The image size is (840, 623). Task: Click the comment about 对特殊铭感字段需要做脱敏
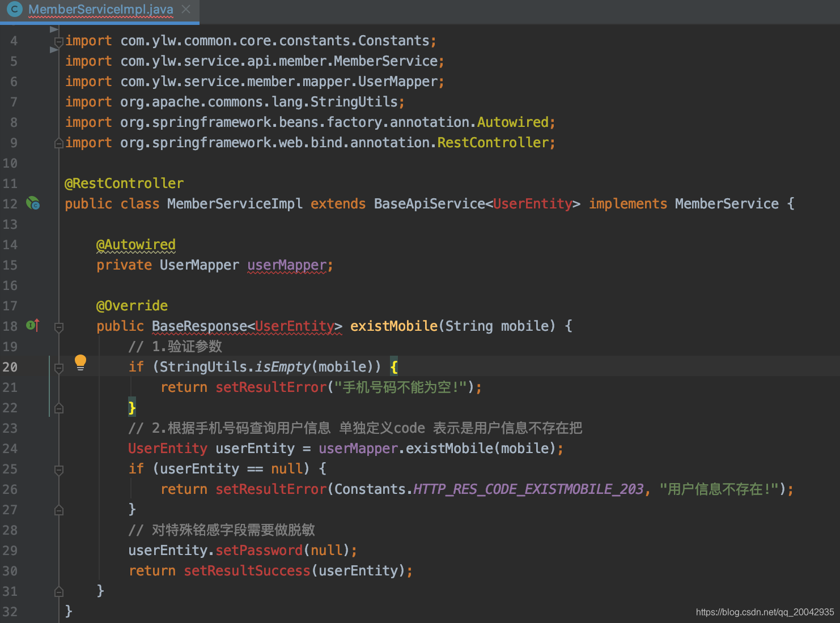pyautogui.click(x=222, y=530)
